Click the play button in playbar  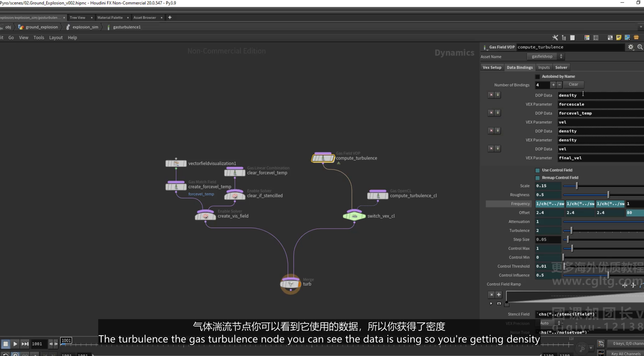click(x=15, y=344)
